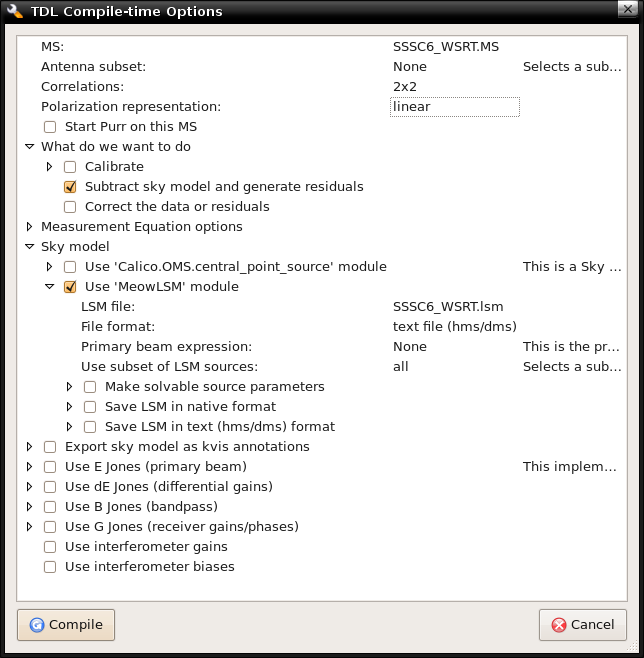Expand the Use E Jones (primary beam) arrow
644x658 pixels.
(29, 466)
